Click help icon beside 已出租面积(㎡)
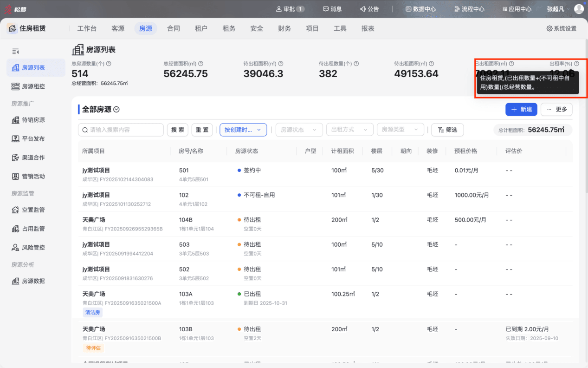This screenshot has height=368, width=588. pyautogui.click(x=511, y=64)
